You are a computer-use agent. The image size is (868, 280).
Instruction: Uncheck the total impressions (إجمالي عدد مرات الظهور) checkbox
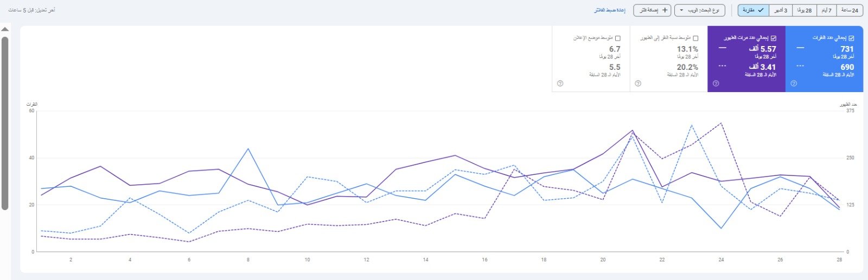point(774,38)
